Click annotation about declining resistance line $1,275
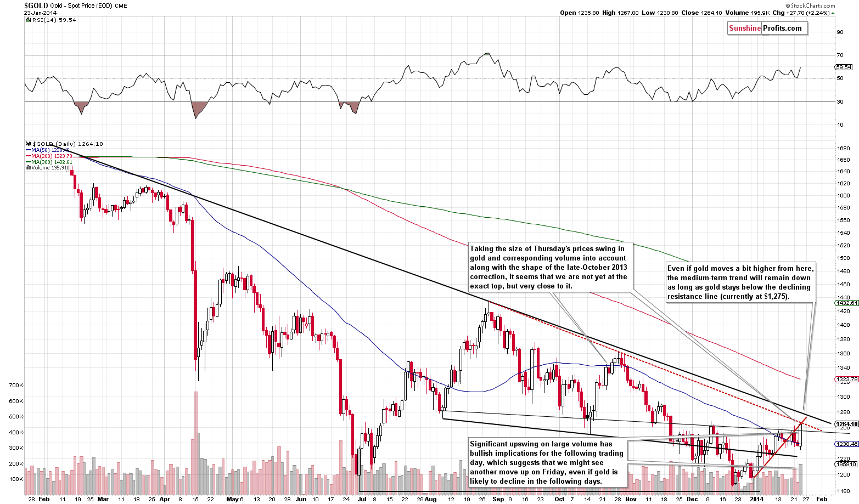 740,282
